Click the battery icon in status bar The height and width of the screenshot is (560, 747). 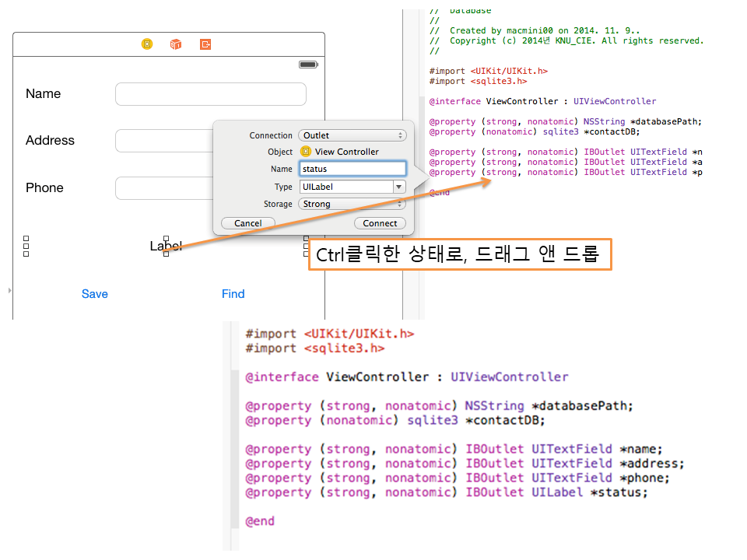[308, 65]
